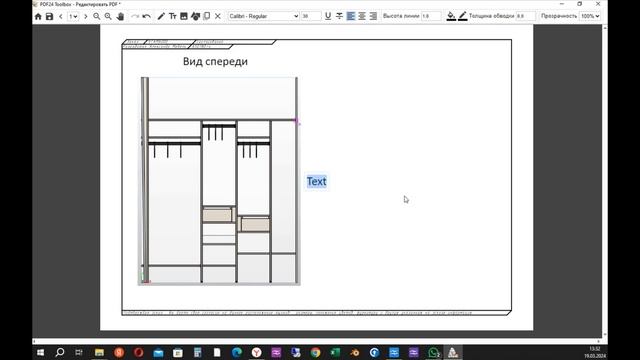Delete the selected object with X icon
This screenshot has height=360, width=640.
218,16
